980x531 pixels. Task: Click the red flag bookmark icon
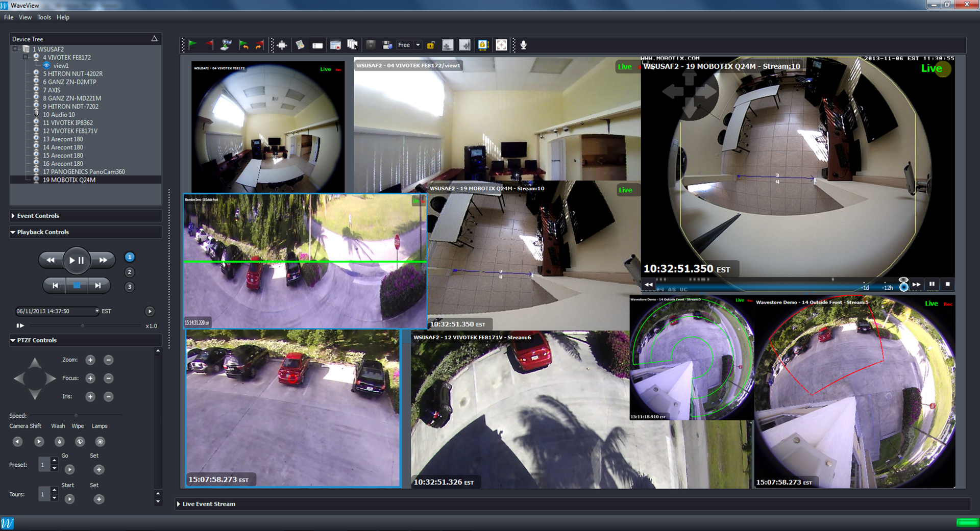209,45
